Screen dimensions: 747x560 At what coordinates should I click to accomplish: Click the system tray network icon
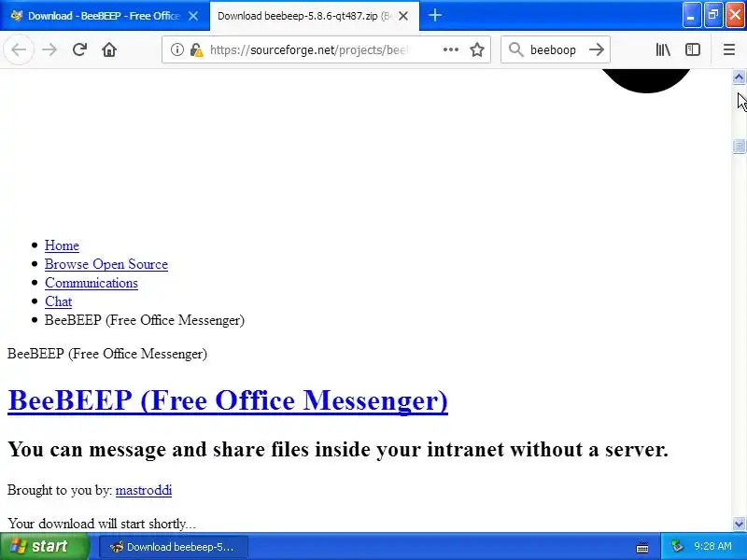[677, 546]
